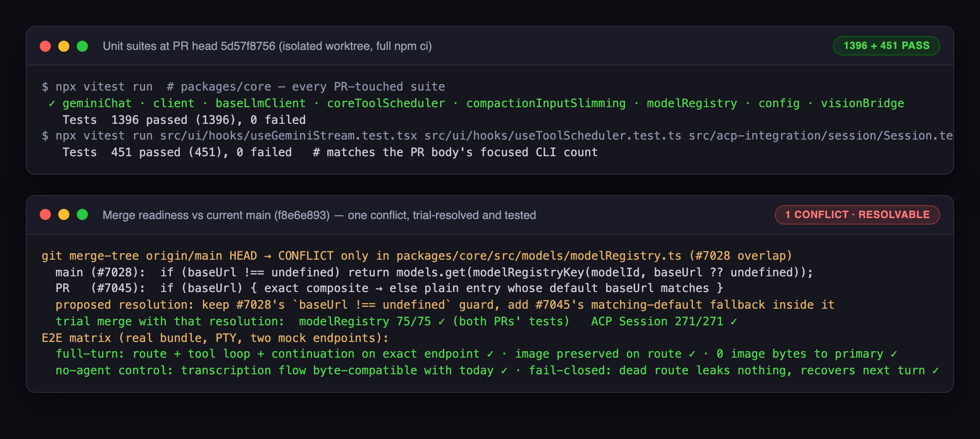
Task: Click the yellow dot in Unit suites panel
Action: [64, 46]
